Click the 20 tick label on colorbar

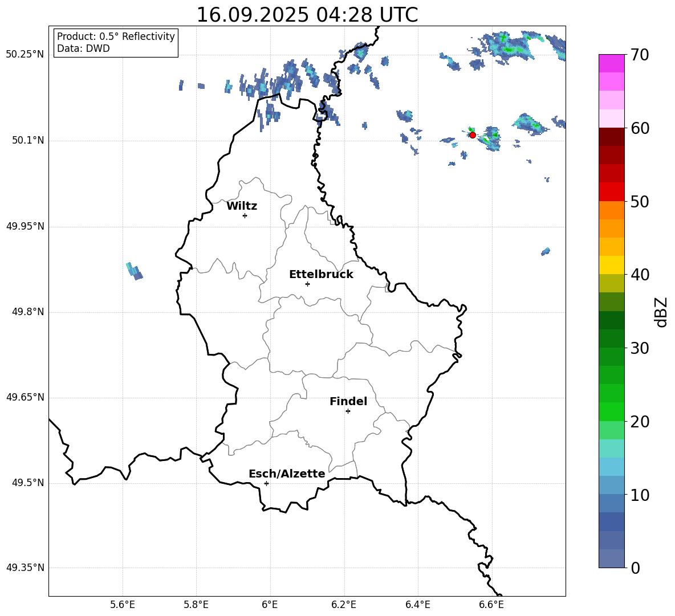(640, 422)
